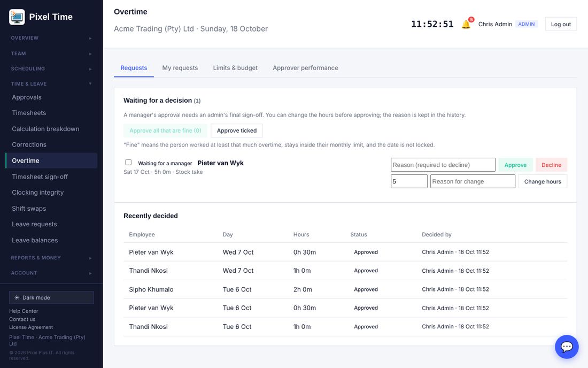Click the Contact us link
The image size is (588, 368).
pyautogui.click(x=22, y=319)
